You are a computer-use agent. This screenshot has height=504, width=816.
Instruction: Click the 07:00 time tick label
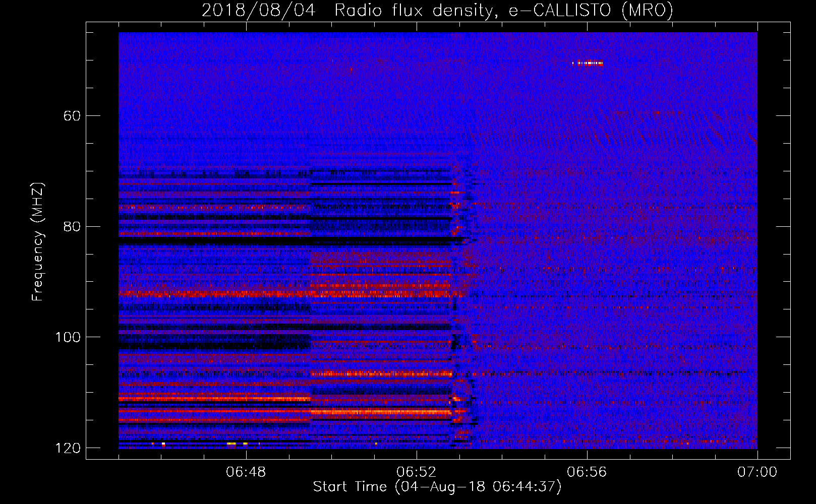pyautogui.click(x=757, y=472)
